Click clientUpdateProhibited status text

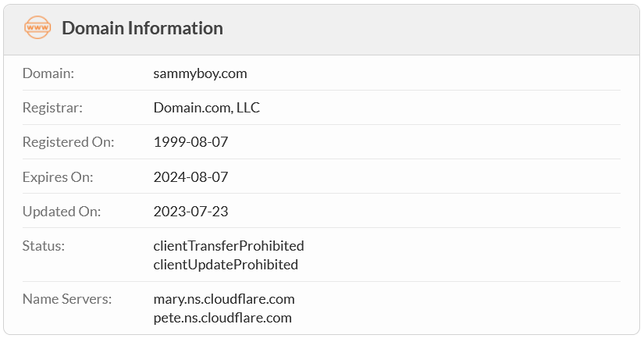click(226, 265)
